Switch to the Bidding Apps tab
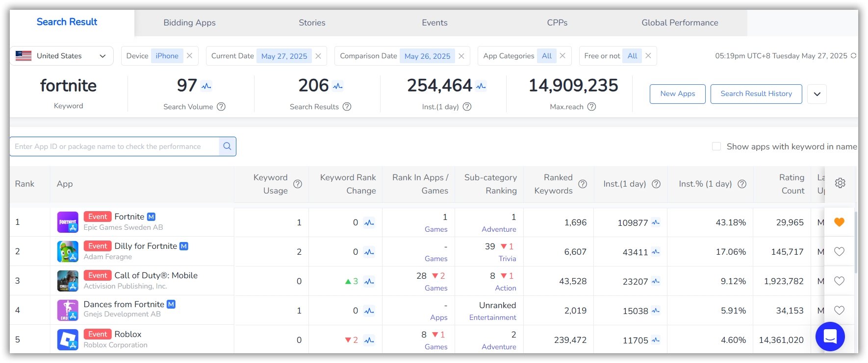The image size is (868, 363). click(x=189, y=23)
